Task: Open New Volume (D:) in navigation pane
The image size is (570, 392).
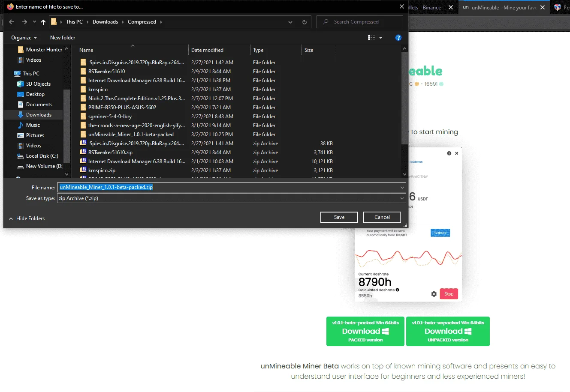Action: [39, 166]
